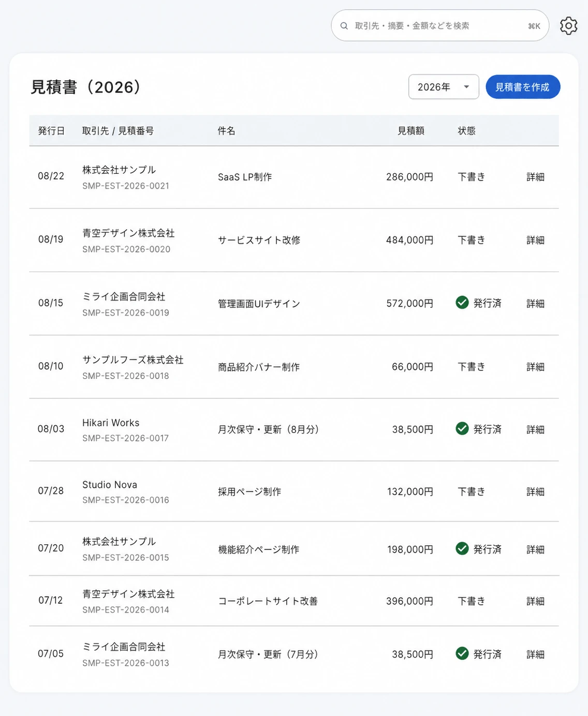Click client サンプルフーズ株式会社

[133, 360]
